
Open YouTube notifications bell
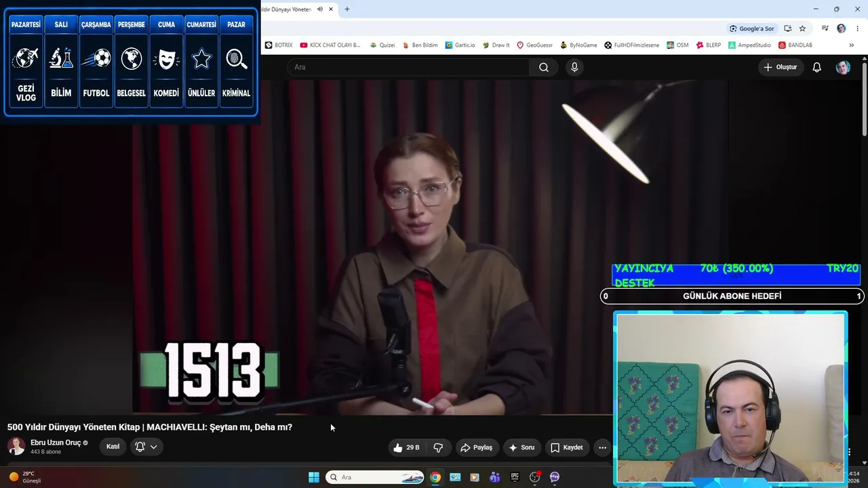pyautogui.click(x=817, y=67)
